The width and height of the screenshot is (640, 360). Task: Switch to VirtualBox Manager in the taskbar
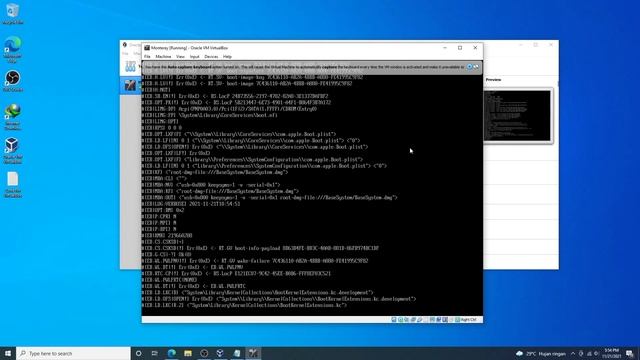[220, 353]
